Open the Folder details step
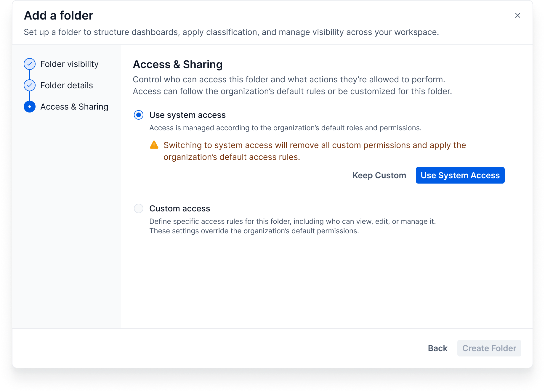This screenshot has height=392, width=545. coord(67,85)
